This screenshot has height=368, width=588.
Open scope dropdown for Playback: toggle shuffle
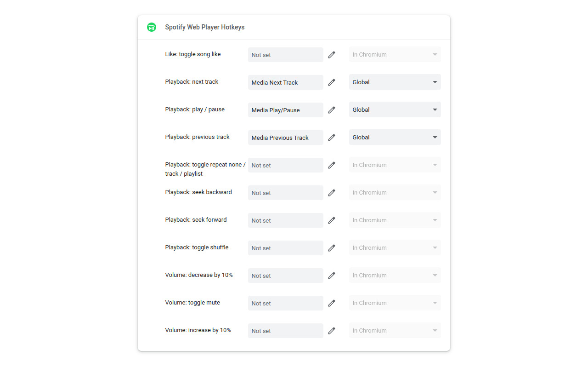395,247
